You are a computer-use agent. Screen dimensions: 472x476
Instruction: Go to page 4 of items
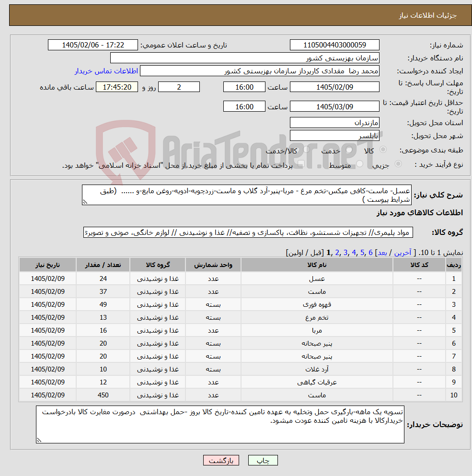(x=354, y=253)
